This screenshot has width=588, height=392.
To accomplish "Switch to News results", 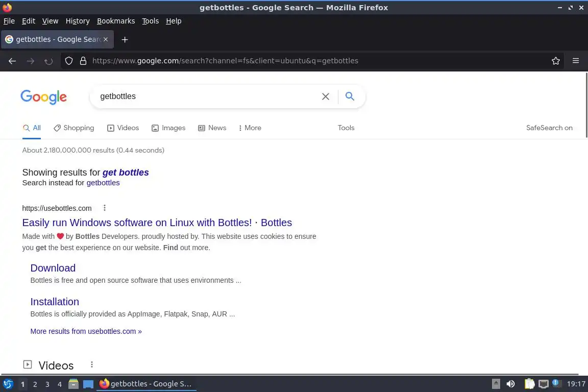I will click(212, 128).
